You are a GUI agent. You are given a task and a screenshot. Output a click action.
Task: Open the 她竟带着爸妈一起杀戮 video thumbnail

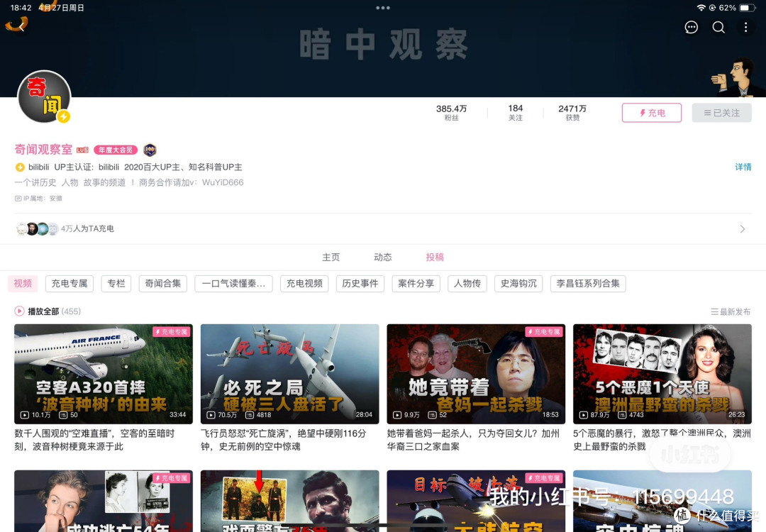pos(476,374)
